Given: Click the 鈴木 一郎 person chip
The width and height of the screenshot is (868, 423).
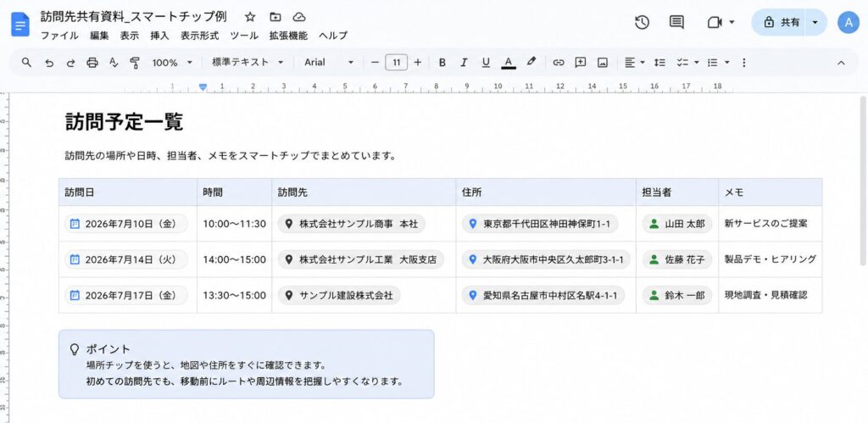Looking at the screenshot, I should click(677, 295).
